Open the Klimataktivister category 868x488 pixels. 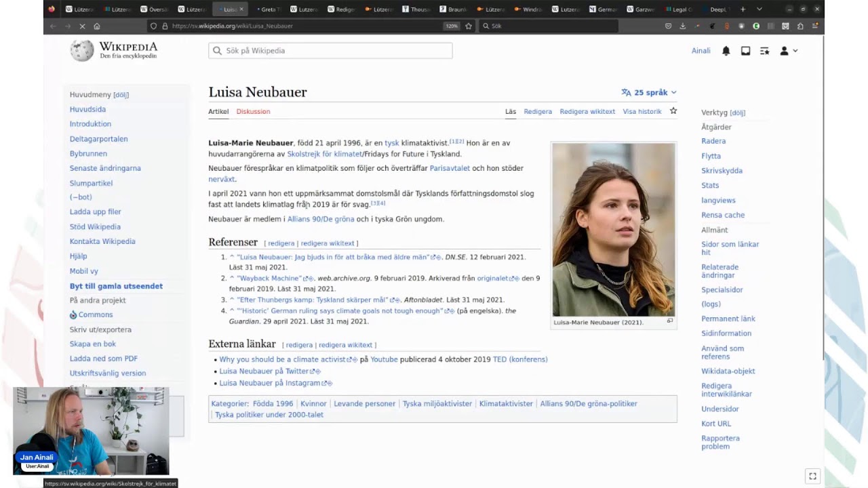tap(506, 404)
